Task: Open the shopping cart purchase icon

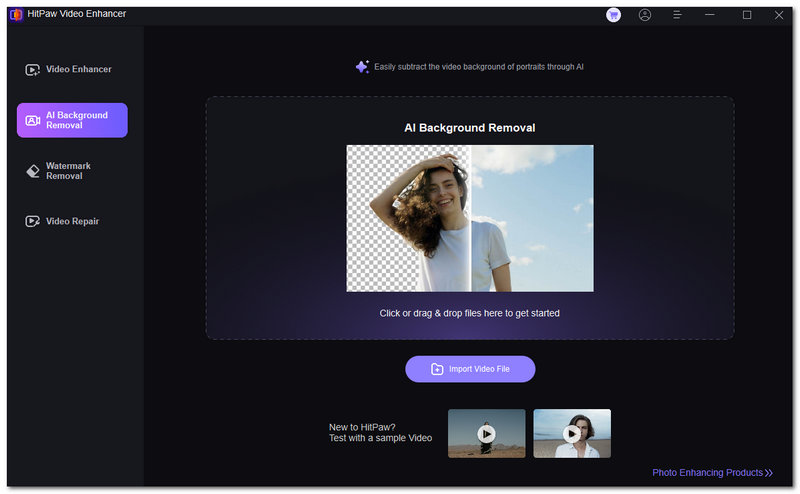Action: pyautogui.click(x=613, y=15)
